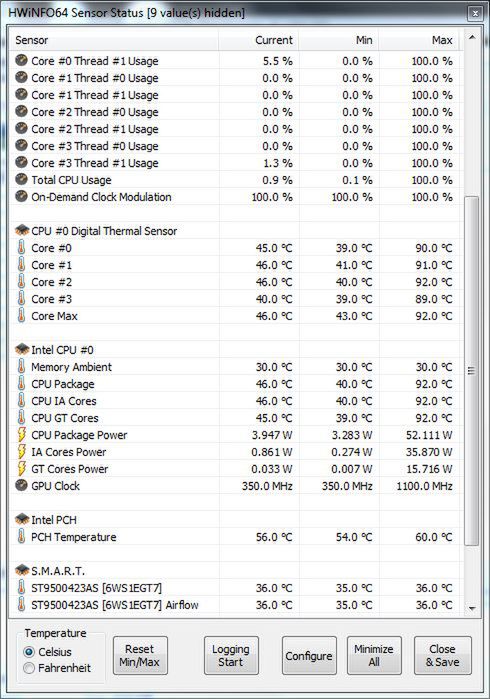Click the lightning icon for GT Cores Power
This screenshot has height=699, width=490.
point(21,469)
